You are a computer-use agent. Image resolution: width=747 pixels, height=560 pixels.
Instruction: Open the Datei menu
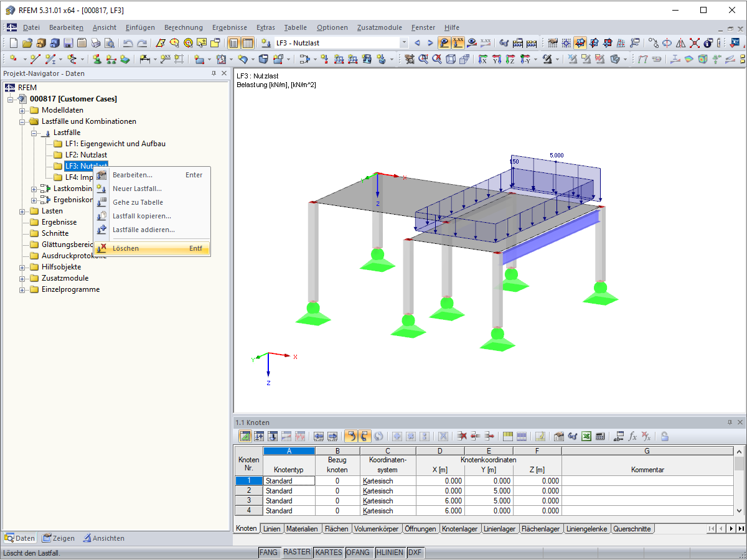[31, 27]
